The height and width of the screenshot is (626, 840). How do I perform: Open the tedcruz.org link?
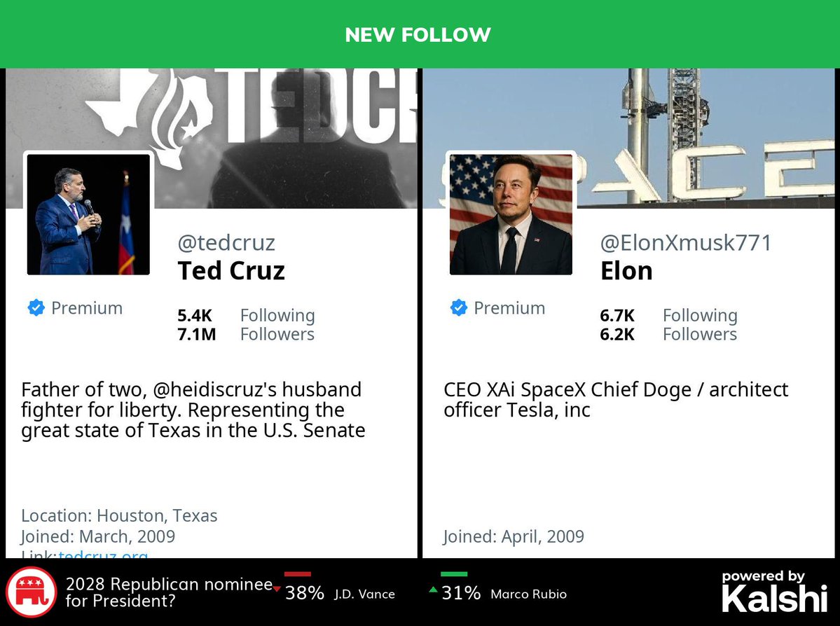click(x=103, y=555)
